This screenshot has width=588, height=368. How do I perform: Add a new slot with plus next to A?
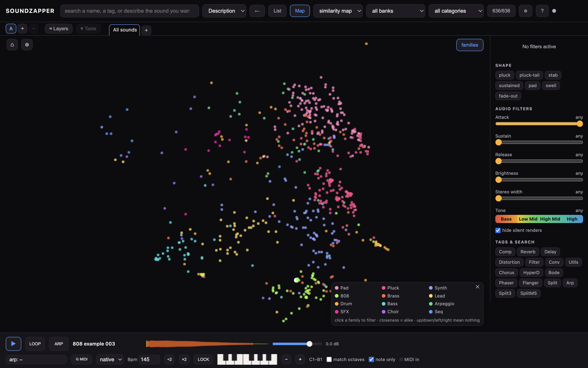click(x=22, y=28)
